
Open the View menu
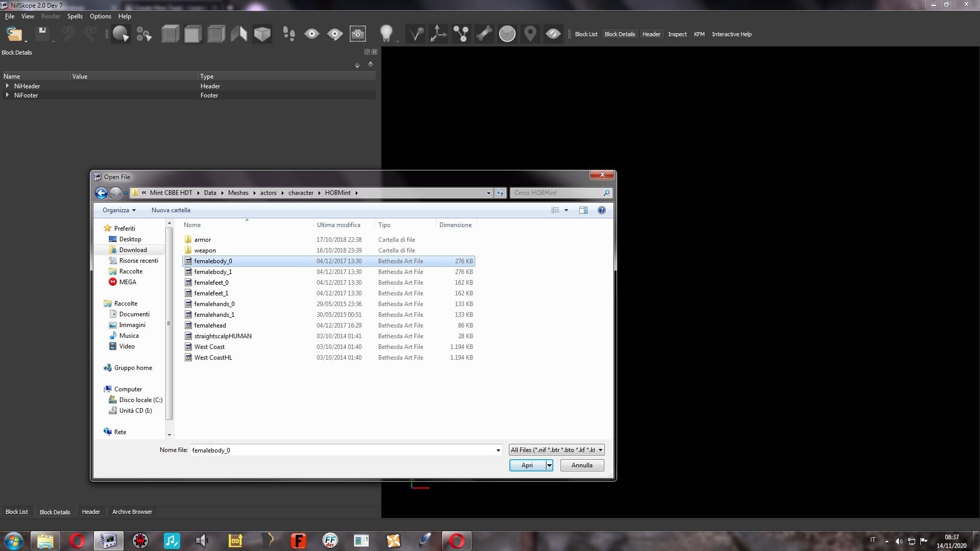pyautogui.click(x=28, y=16)
